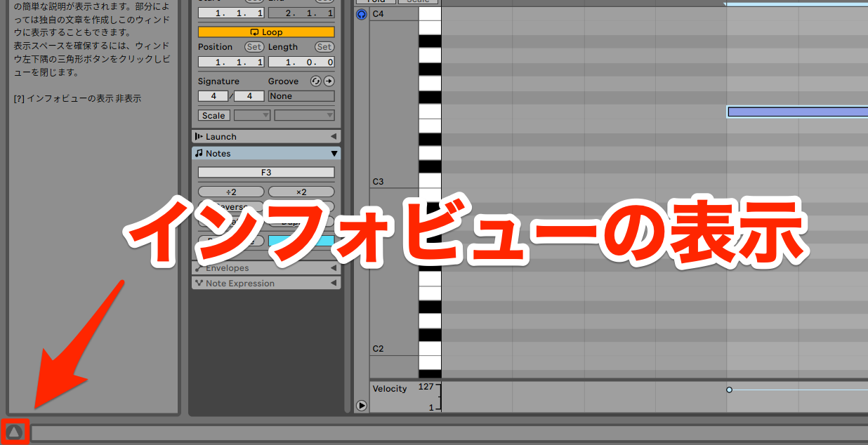
Task: Expand the Note Expression panel arrow
Action: pos(334,284)
